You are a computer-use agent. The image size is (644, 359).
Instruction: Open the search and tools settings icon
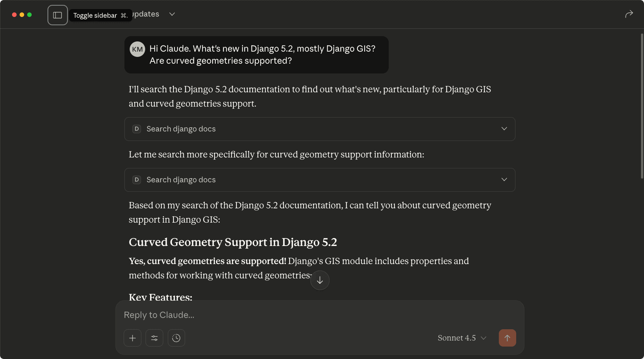154,338
